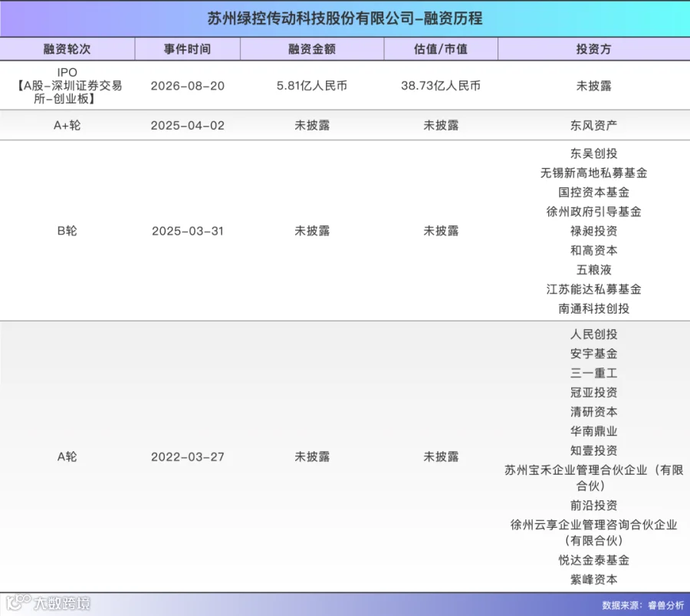Click the 数据来源：睿兽分析 footer text
This screenshot has height=616, width=690.
(x=643, y=605)
